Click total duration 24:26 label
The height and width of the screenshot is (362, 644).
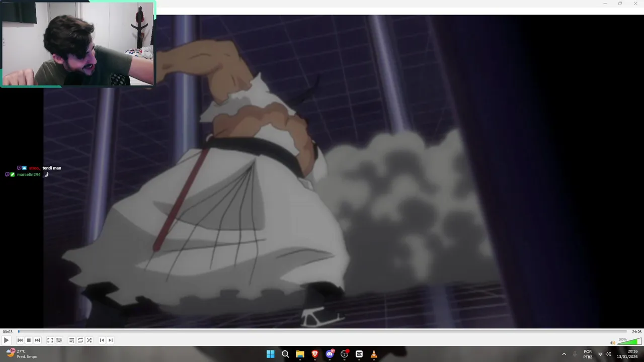tap(636, 332)
